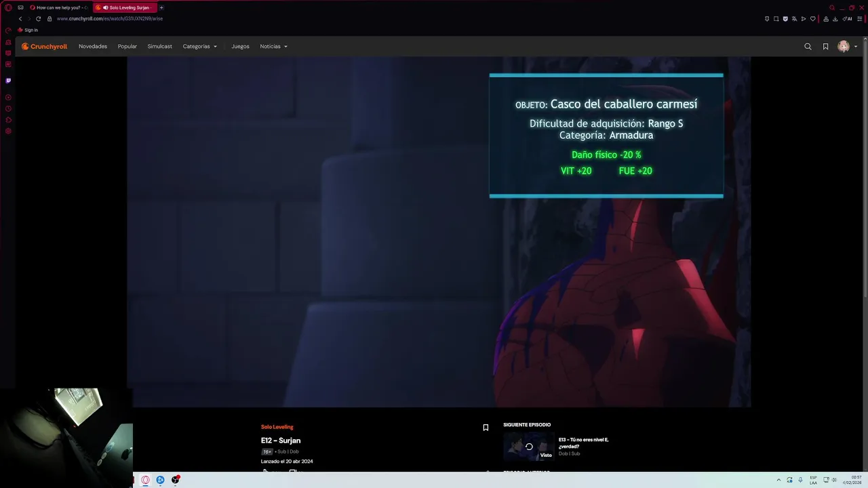Take a snapshot of the page
Image resolution: width=868 pixels, height=488 pixels.
pyautogui.click(x=776, y=19)
